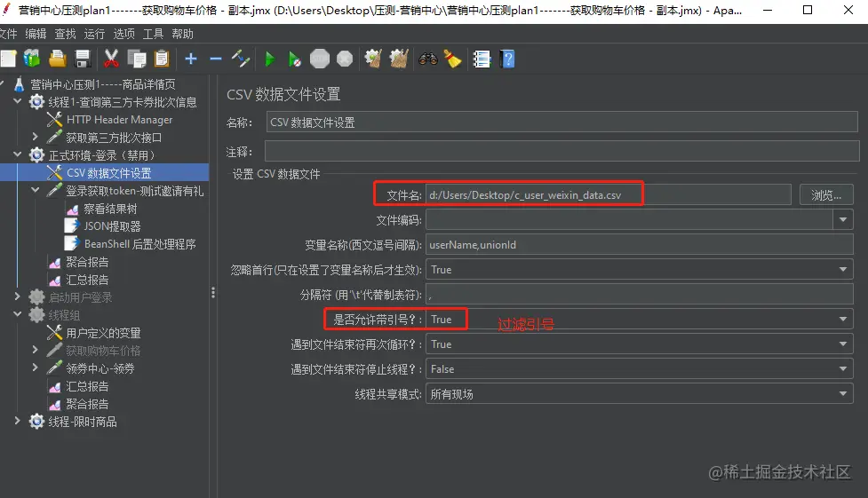Image resolution: width=868 pixels, height=498 pixels.
Task: Save the test plan with disk icon
Action: tap(83, 59)
